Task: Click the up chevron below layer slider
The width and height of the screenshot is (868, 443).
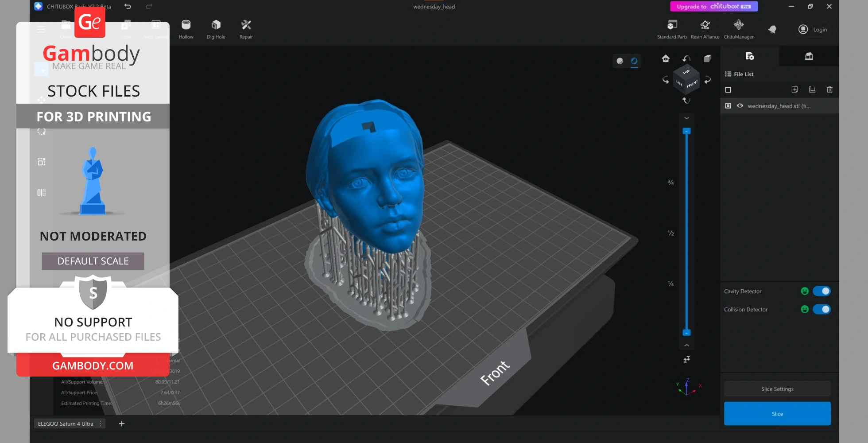Action: (686, 345)
